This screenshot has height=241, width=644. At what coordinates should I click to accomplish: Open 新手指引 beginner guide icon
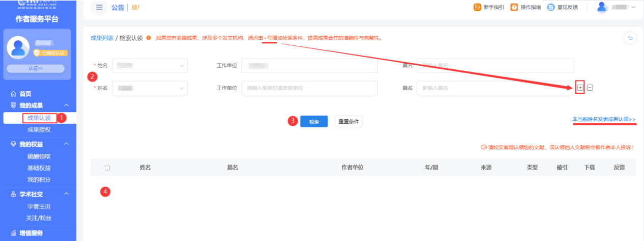[x=477, y=7]
